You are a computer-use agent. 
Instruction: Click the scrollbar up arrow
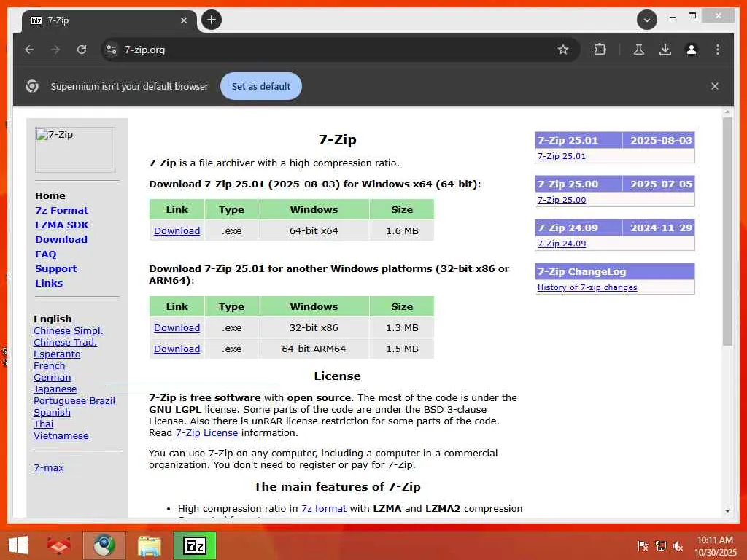727,113
